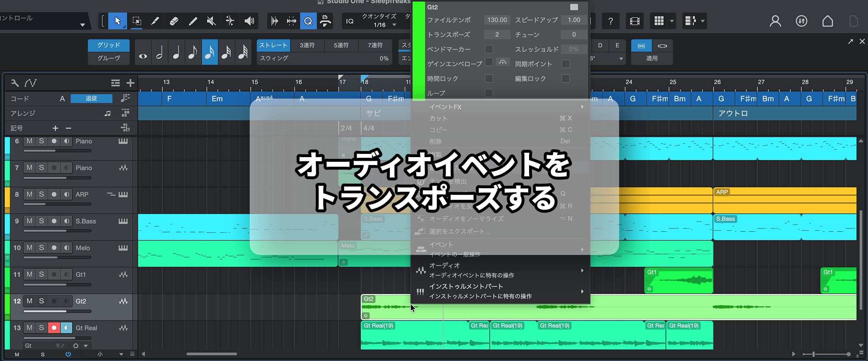Open the quantize 1/16 dropdown
Image resolution: width=868 pixels, height=361 pixels.
tap(394, 25)
